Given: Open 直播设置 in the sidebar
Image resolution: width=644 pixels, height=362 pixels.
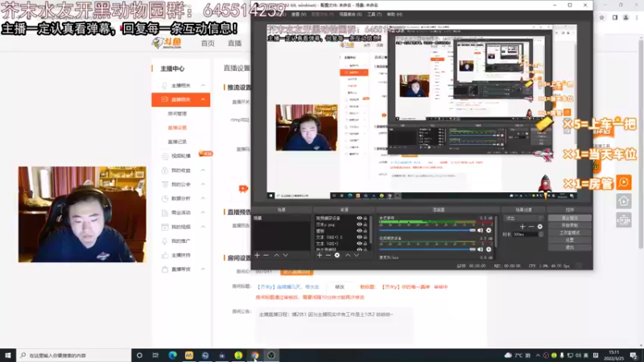Looking at the screenshot, I should [x=177, y=128].
